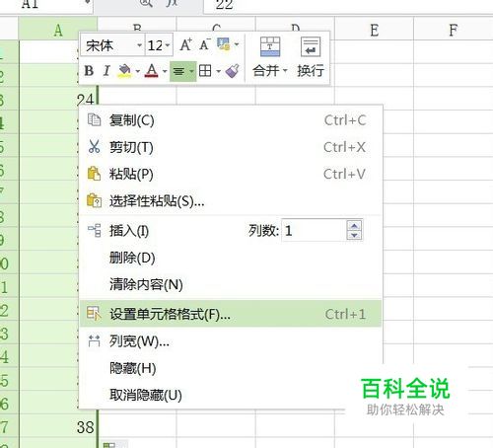Increase 列数 with the up spinner
Image resolution: width=493 pixels, height=448 pixels.
354,226
